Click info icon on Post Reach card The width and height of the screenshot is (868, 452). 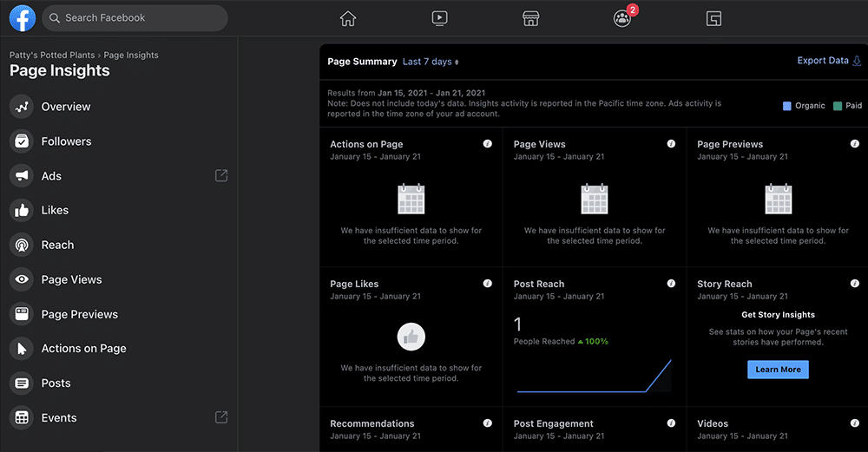[671, 284]
